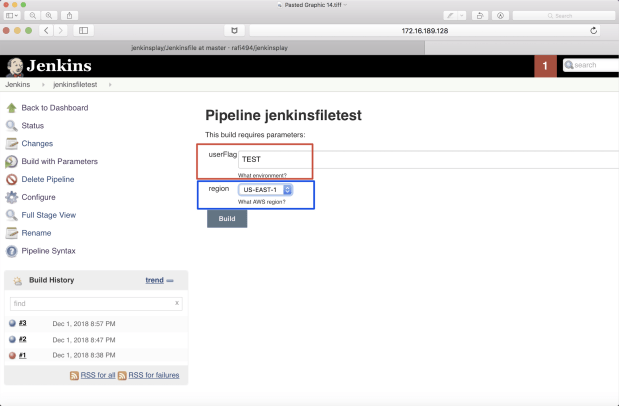Screen dimensions: 619x406
Task: Click the Full Stage View magnifier icon
Action: pos(11,215)
